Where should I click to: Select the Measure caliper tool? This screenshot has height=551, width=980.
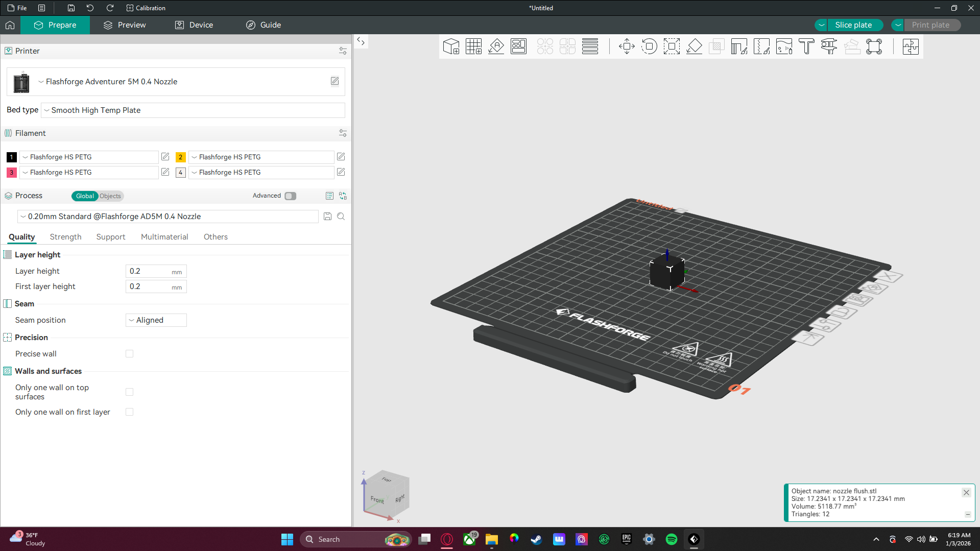click(829, 46)
